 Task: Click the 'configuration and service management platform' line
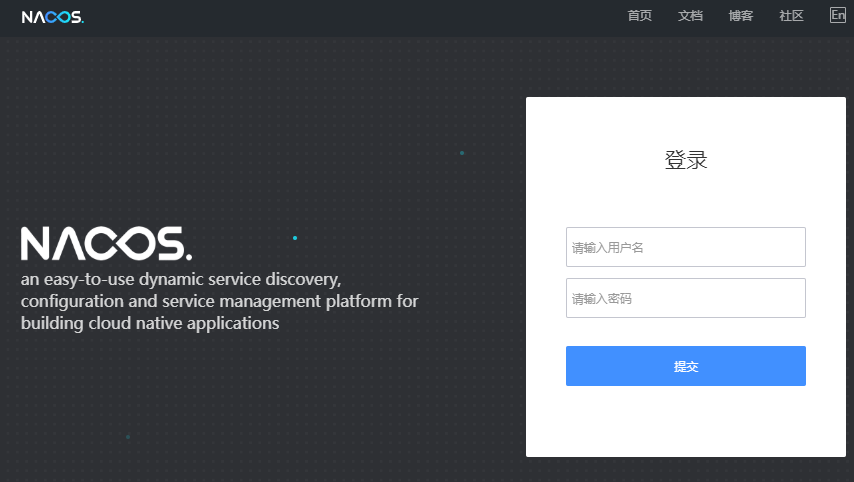(x=219, y=301)
